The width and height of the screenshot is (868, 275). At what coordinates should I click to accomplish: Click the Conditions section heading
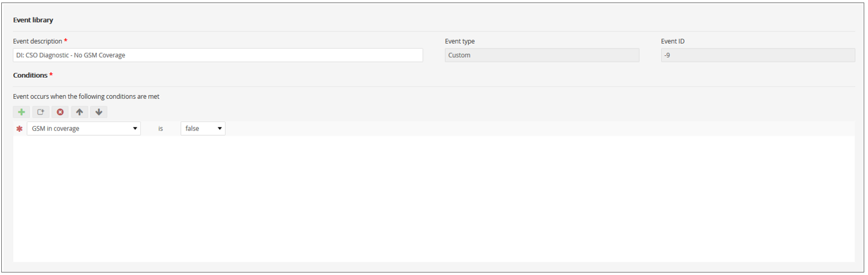(30, 75)
